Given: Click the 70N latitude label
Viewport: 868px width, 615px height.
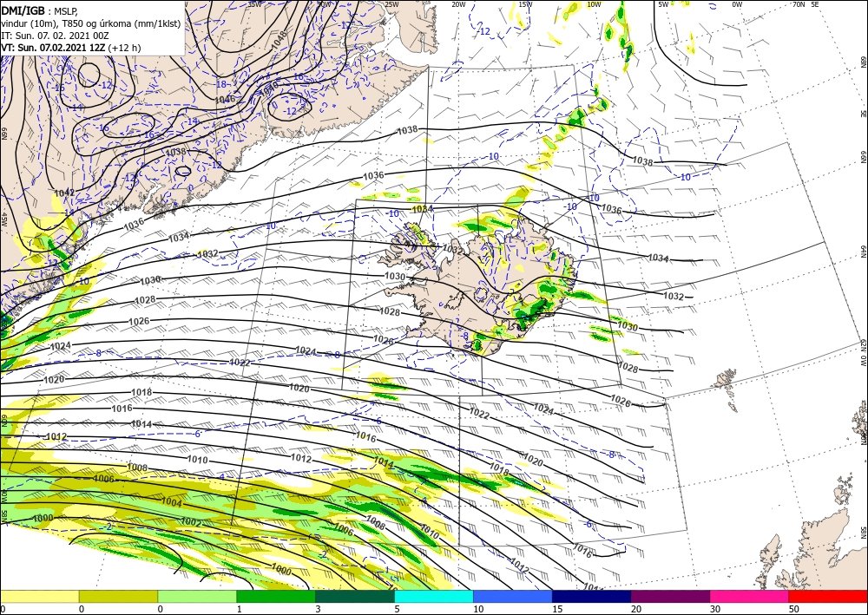Looking at the screenshot, I should pyautogui.click(x=799, y=4).
